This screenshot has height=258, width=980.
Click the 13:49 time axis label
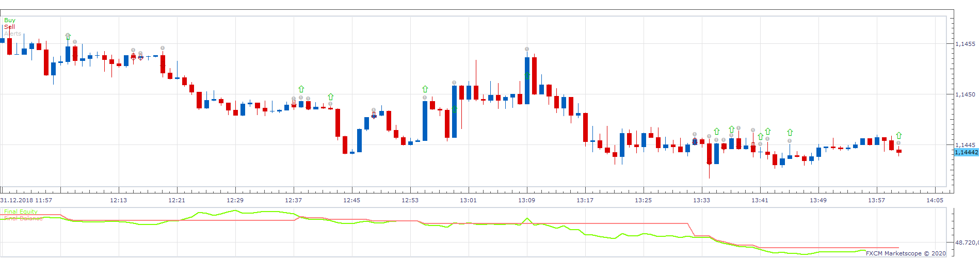pos(818,200)
